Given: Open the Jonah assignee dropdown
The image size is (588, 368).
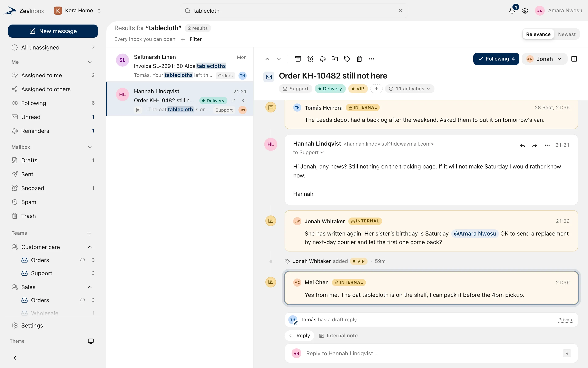Looking at the screenshot, I should point(544,59).
